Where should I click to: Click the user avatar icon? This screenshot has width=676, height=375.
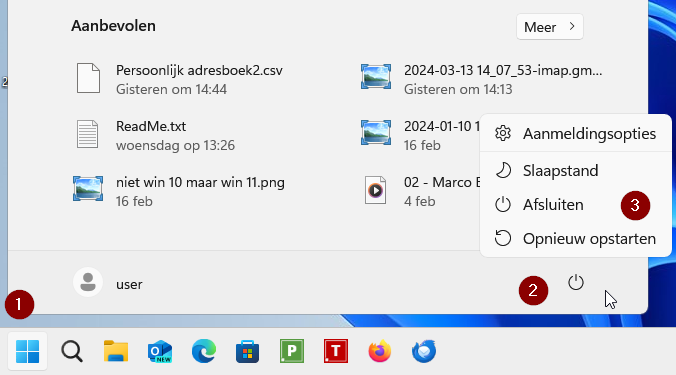88,283
